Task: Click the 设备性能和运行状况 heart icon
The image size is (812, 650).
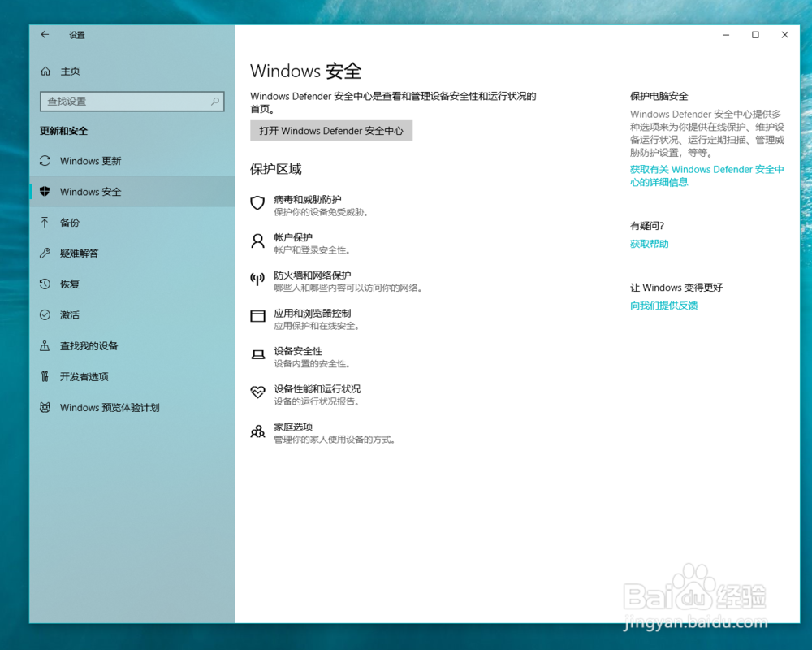Action: point(257,392)
